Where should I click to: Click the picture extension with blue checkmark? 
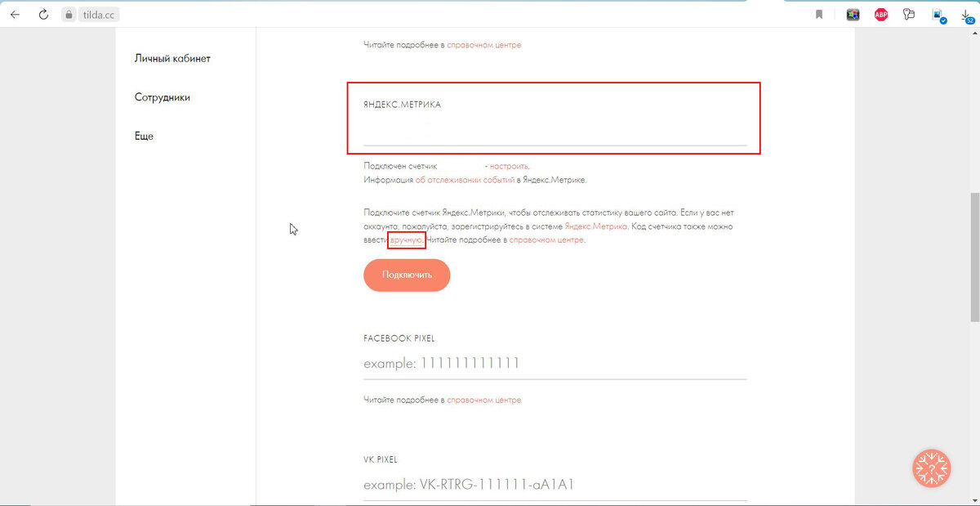click(938, 16)
